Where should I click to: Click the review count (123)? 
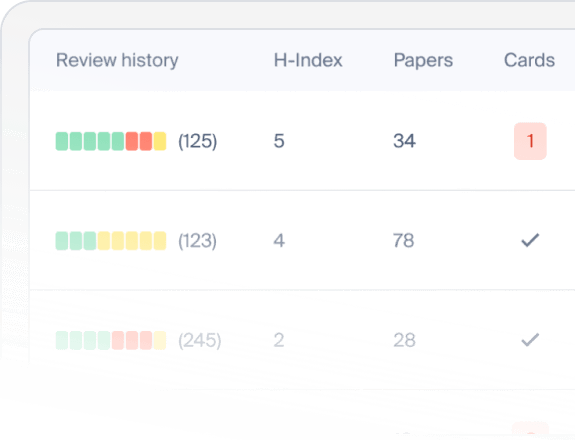[x=197, y=241]
